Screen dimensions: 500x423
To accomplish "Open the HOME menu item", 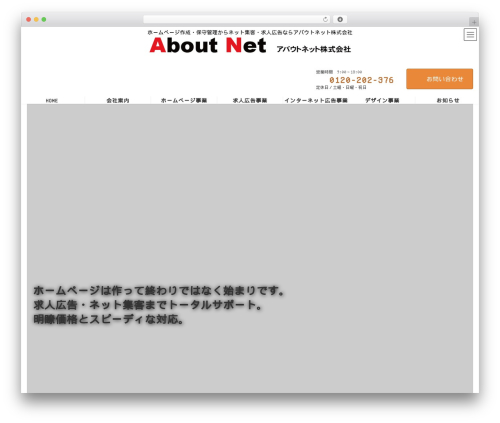I will pos(52,100).
